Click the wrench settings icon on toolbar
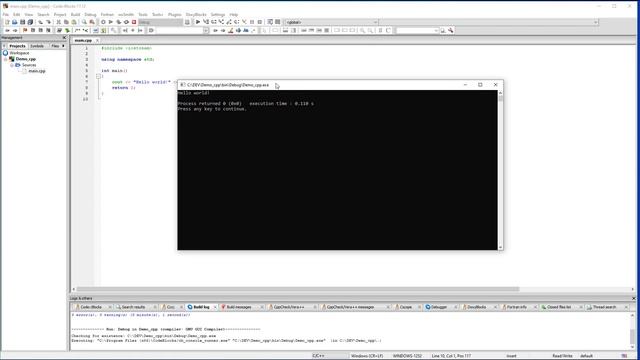The height and width of the screenshot is (360, 640). (x=451, y=31)
